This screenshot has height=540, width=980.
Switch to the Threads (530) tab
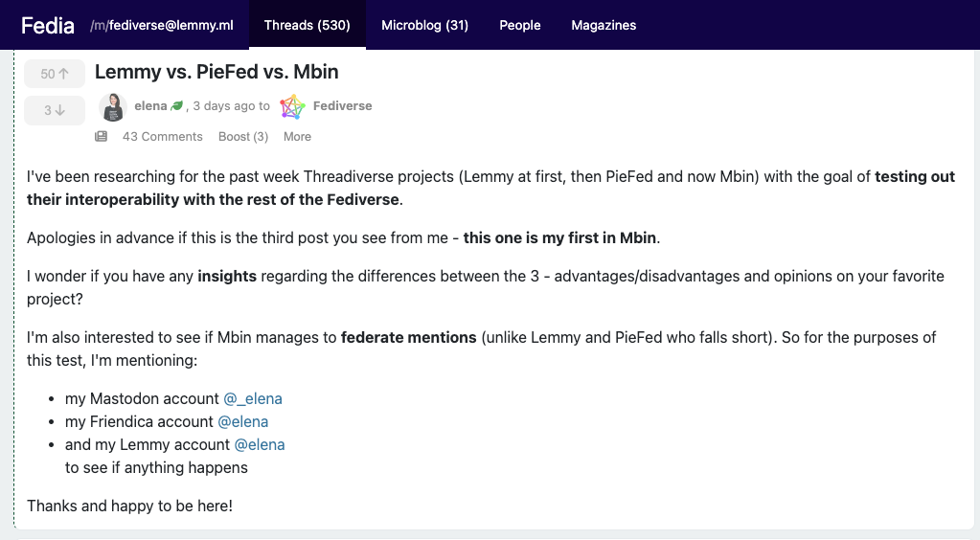307,25
